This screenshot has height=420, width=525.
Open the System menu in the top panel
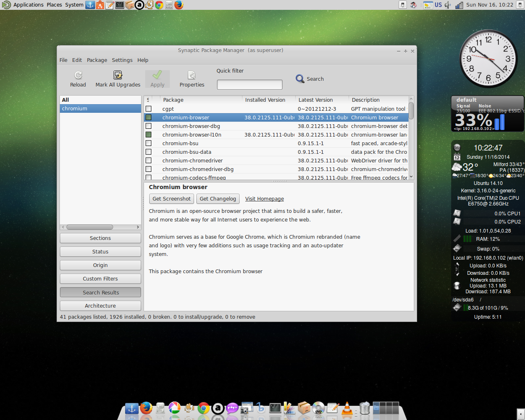point(74,5)
